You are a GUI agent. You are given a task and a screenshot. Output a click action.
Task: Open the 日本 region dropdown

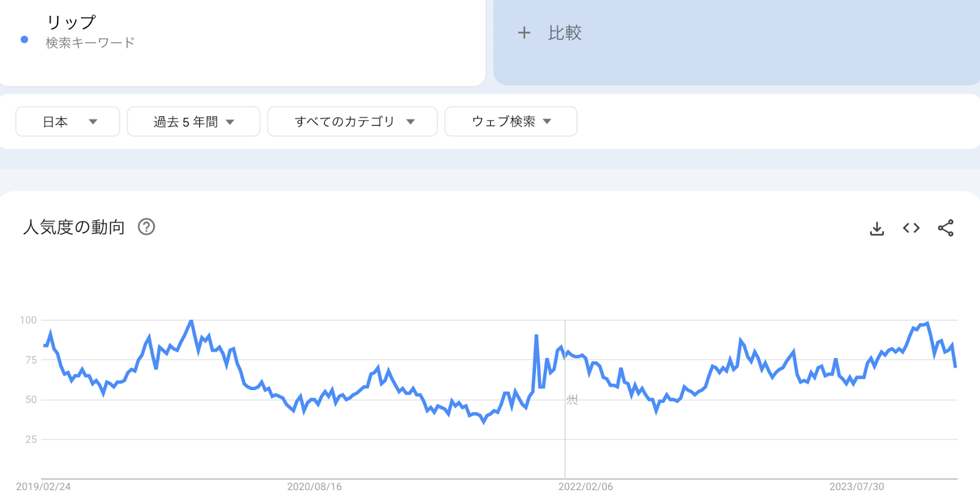(67, 121)
